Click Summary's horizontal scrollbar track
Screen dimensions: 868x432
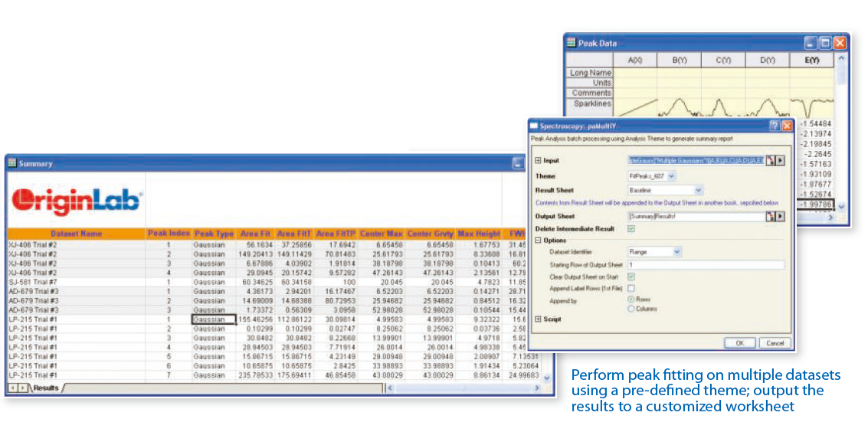(463, 388)
